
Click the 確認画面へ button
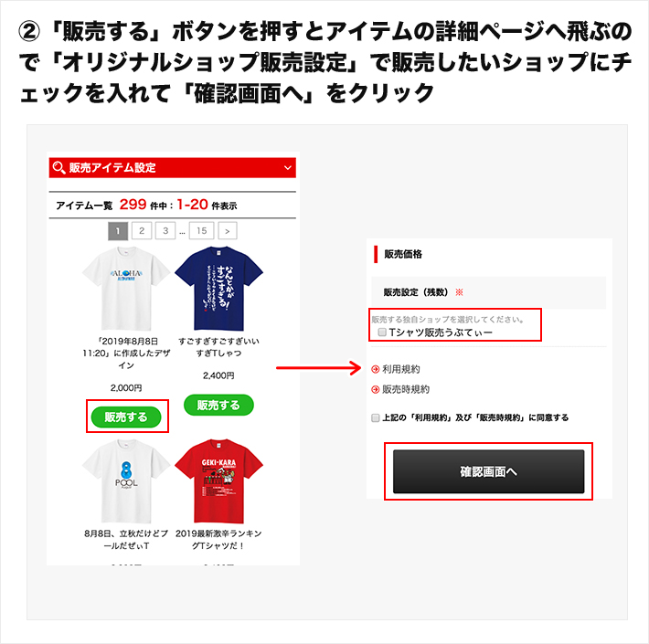(x=488, y=471)
